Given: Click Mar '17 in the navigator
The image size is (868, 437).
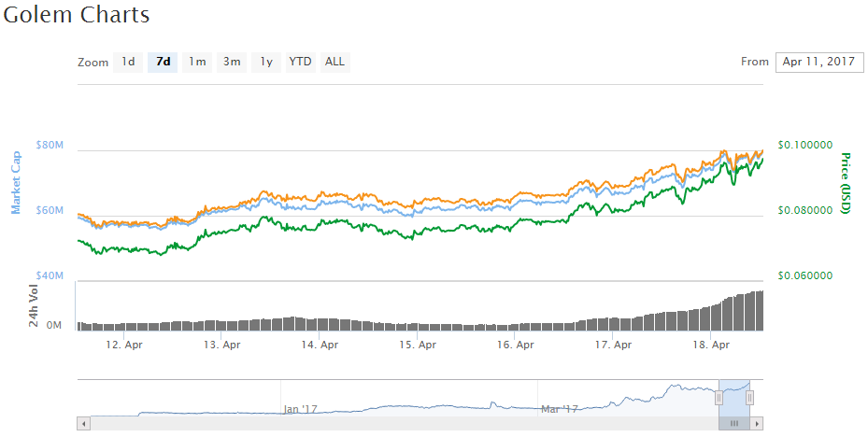Looking at the screenshot, I should pos(559,409).
